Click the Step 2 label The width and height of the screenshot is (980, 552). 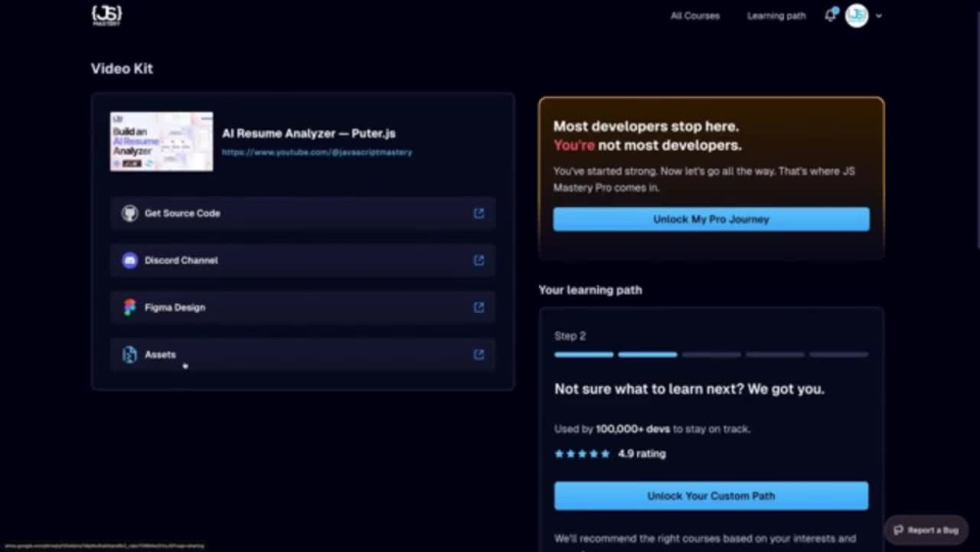coord(570,335)
